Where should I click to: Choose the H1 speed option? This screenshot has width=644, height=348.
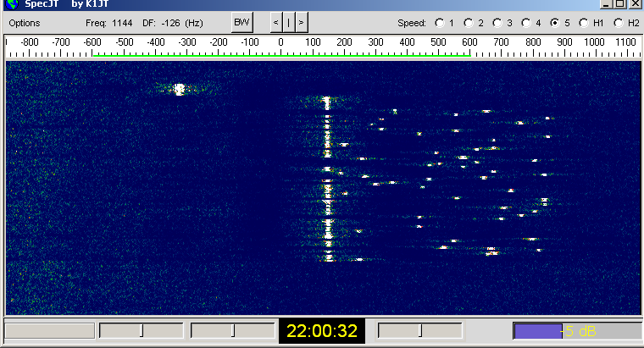[x=585, y=23]
